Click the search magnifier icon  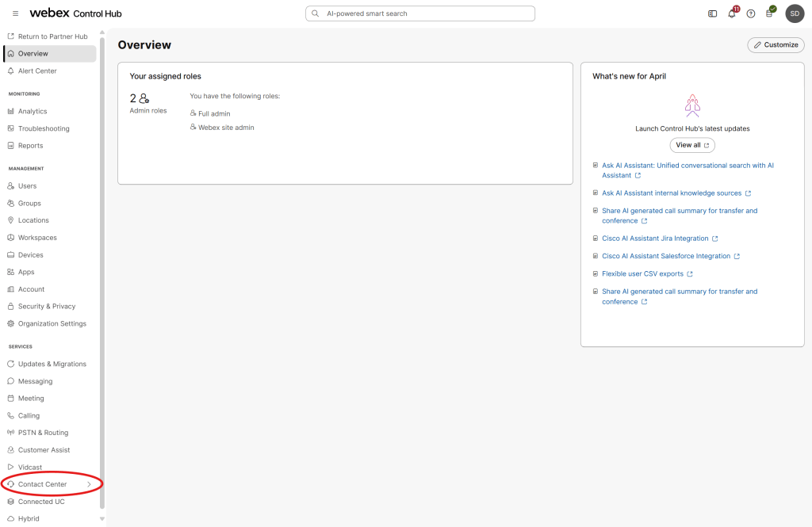(x=316, y=13)
